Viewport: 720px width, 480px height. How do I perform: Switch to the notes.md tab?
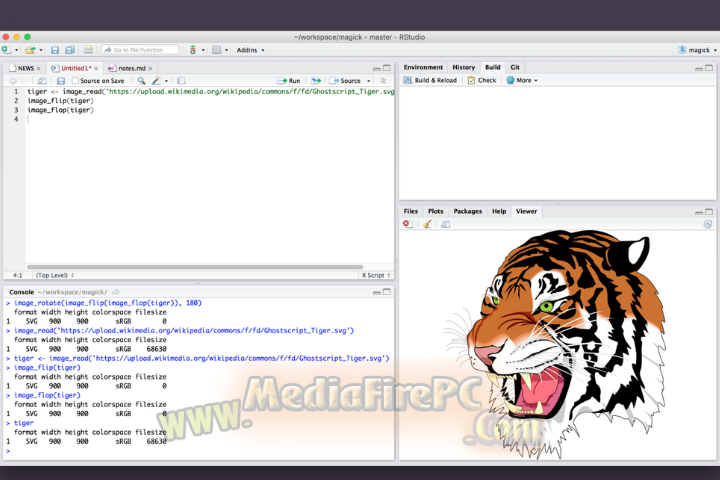point(132,68)
